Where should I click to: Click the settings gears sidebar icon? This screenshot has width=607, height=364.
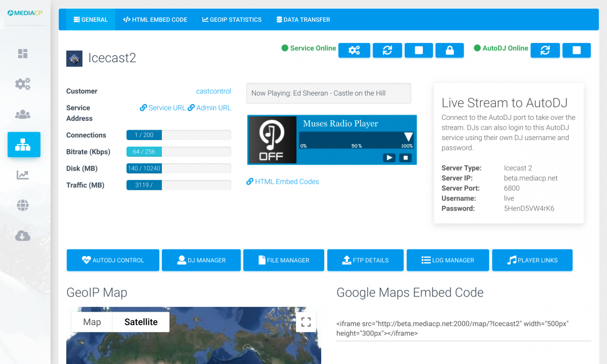click(x=23, y=84)
